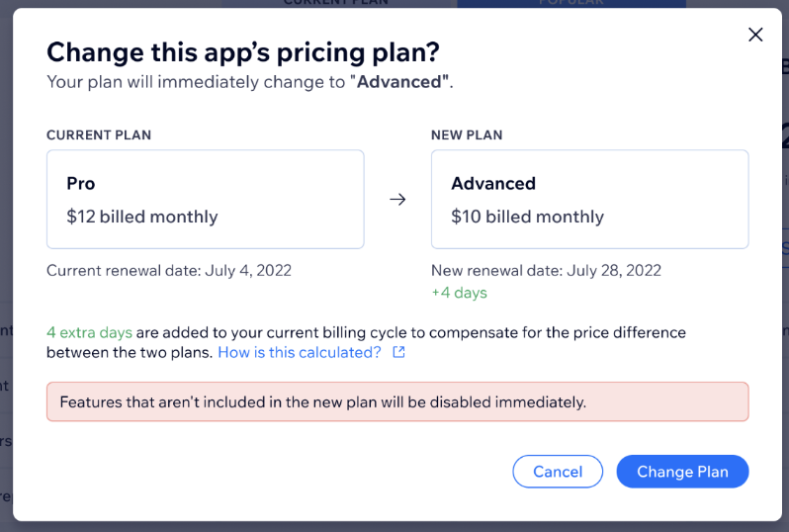Click the green '+4 days' label

[x=460, y=293]
